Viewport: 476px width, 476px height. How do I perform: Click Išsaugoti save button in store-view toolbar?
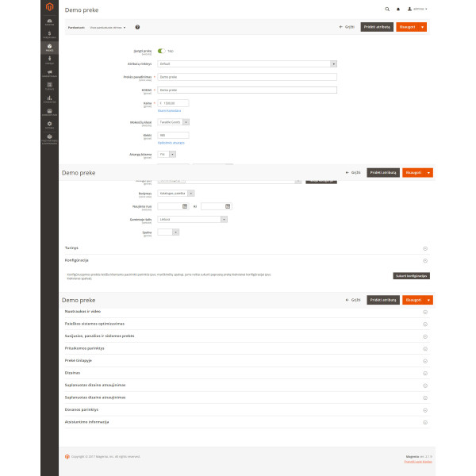pyautogui.click(x=408, y=27)
